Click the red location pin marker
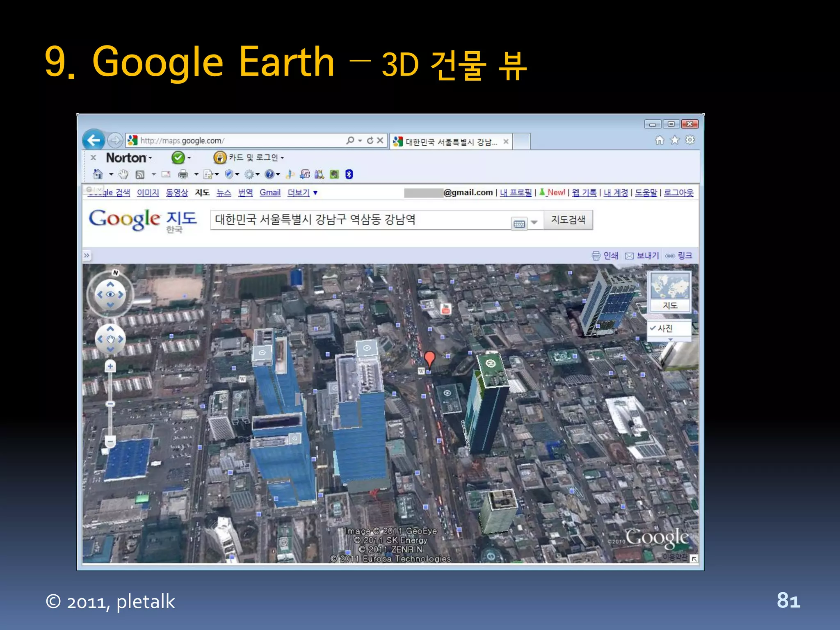This screenshot has height=630, width=840. [x=429, y=360]
